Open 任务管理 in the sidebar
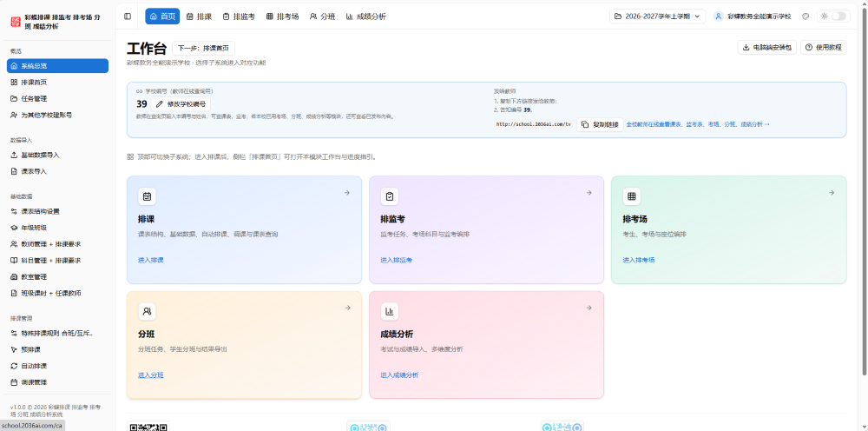The height and width of the screenshot is (431, 868). [57, 98]
